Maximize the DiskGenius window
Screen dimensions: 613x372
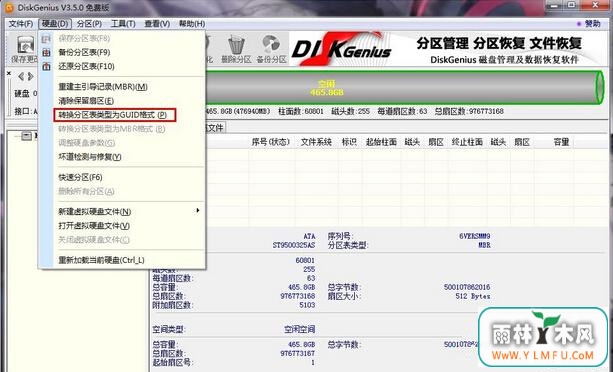[571, 5]
